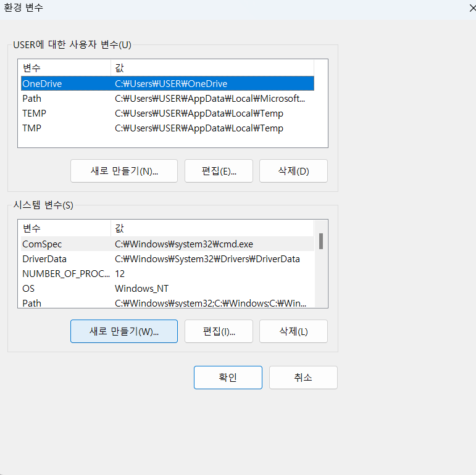476x475 pixels.
Task: Click 변수 column header in user variables
Action: (65, 68)
